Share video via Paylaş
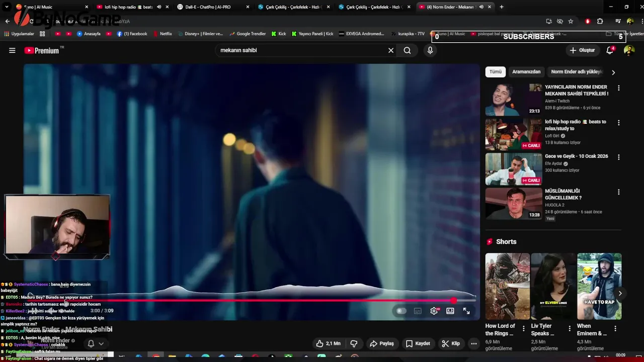Screen dimensions: 644x362 (382, 343)
